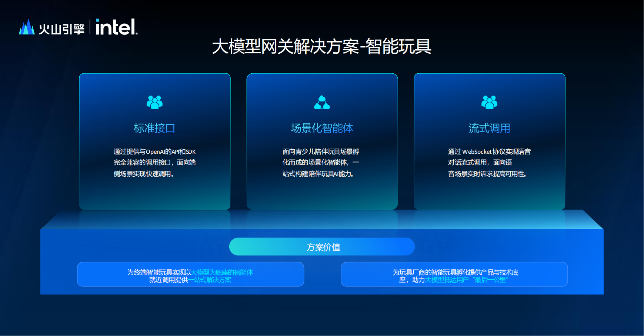Click the Volcano Engine mountain logo icon
Viewport: 644px width, 336px height.
(x=27, y=27)
